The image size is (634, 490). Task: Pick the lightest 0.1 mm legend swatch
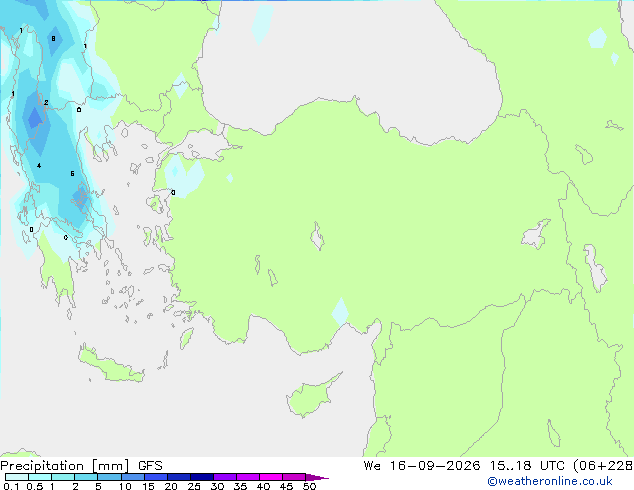(x=17, y=477)
